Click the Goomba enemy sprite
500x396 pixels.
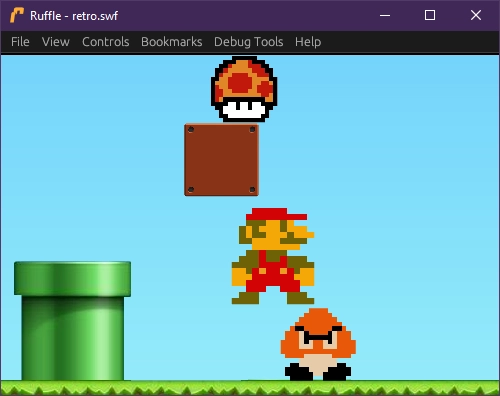click(x=318, y=344)
